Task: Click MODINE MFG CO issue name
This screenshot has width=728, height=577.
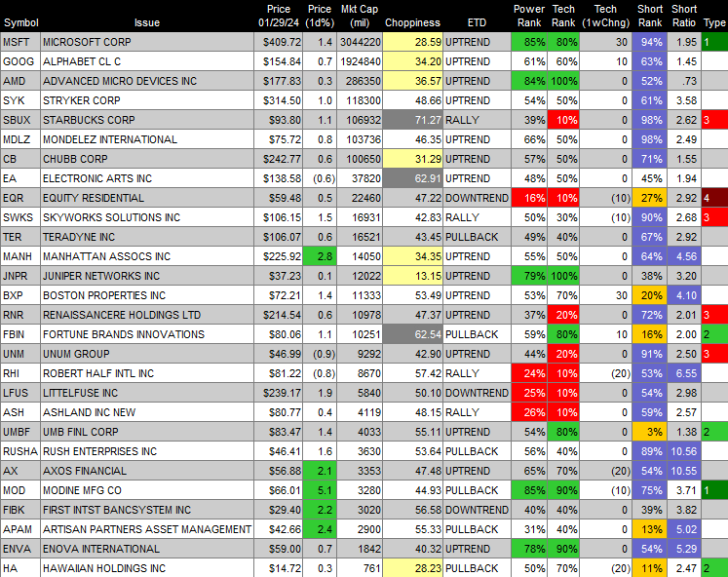Action: click(x=82, y=490)
